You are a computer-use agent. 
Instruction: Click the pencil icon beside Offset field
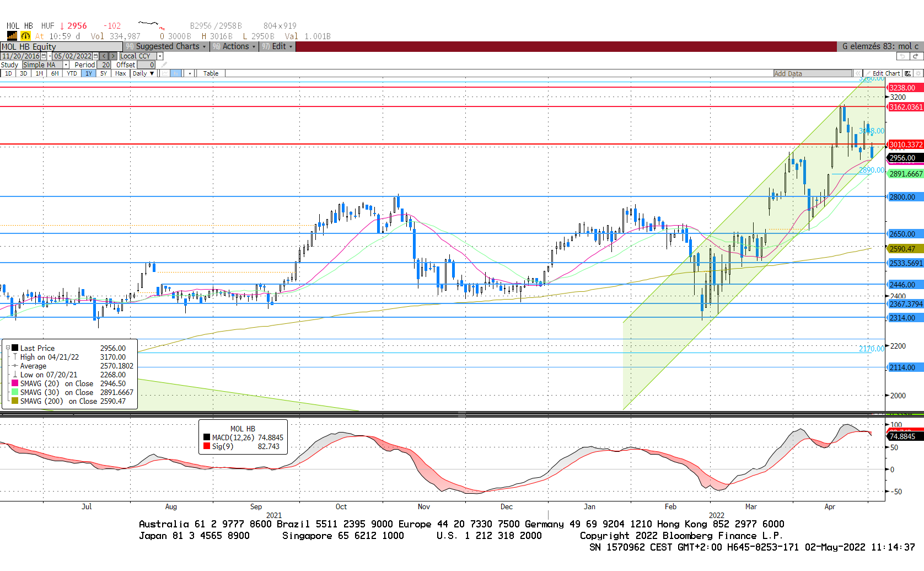click(164, 65)
